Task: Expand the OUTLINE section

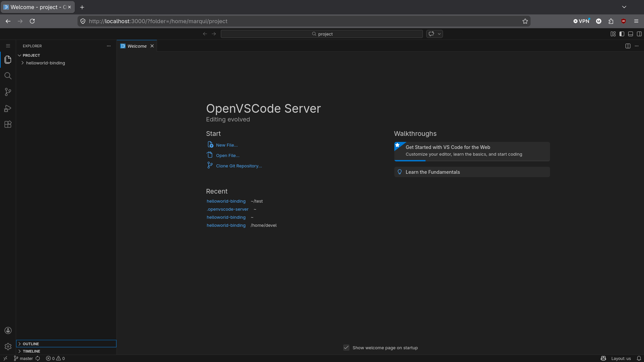Action: [66, 344]
